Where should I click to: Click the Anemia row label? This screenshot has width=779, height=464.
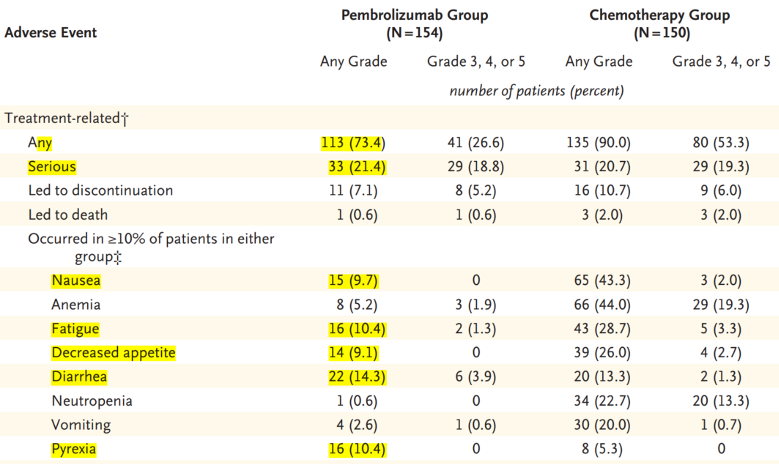pyautogui.click(x=76, y=305)
